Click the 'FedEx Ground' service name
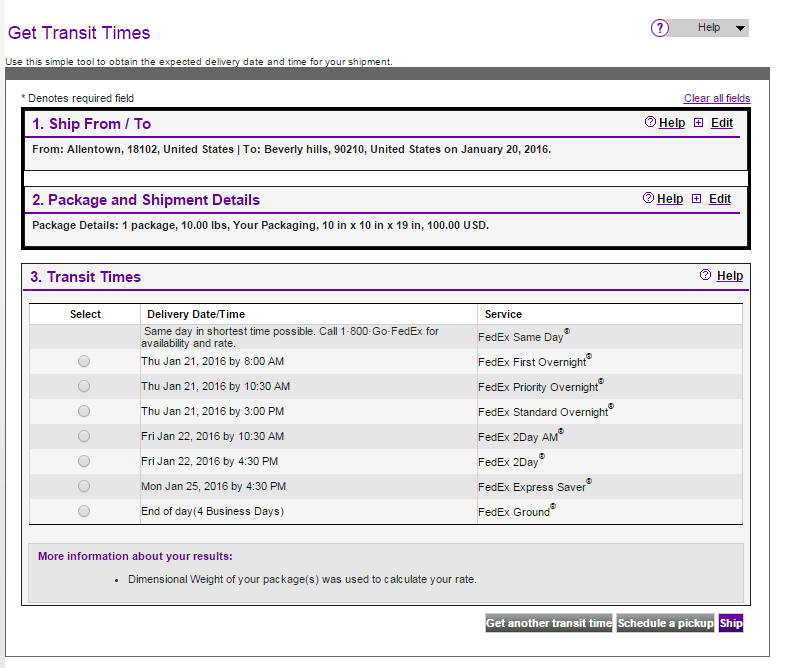 (517, 511)
